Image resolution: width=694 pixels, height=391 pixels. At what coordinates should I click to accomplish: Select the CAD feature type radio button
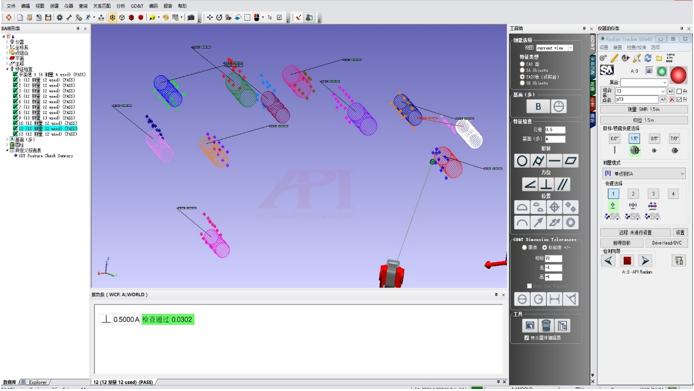click(522, 64)
